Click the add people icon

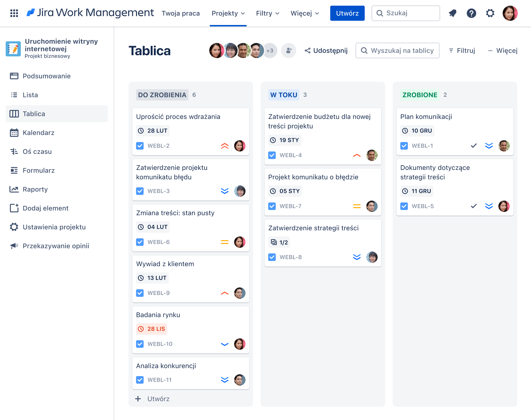288,50
